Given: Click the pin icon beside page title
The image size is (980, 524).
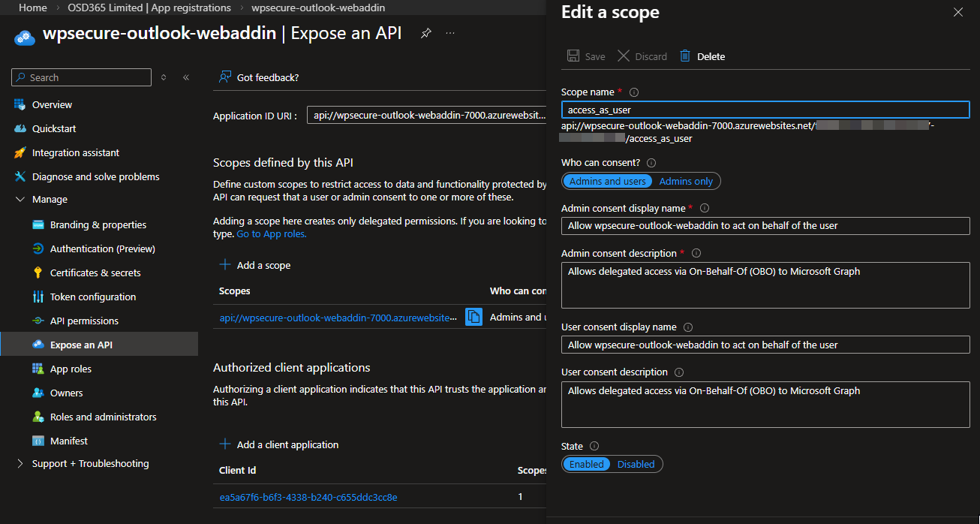Looking at the screenshot, I should click(425, 34).
